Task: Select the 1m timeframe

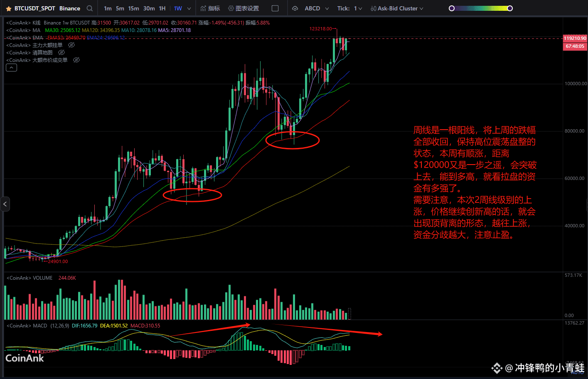Action: 108,8
